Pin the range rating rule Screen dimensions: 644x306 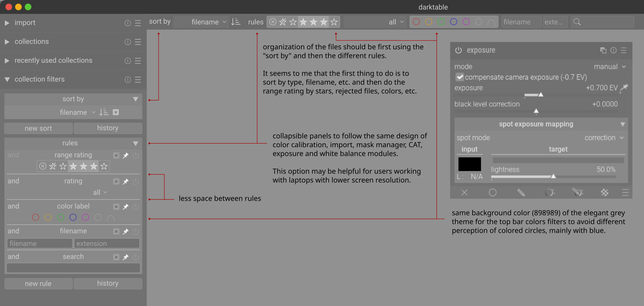point(126,156)
